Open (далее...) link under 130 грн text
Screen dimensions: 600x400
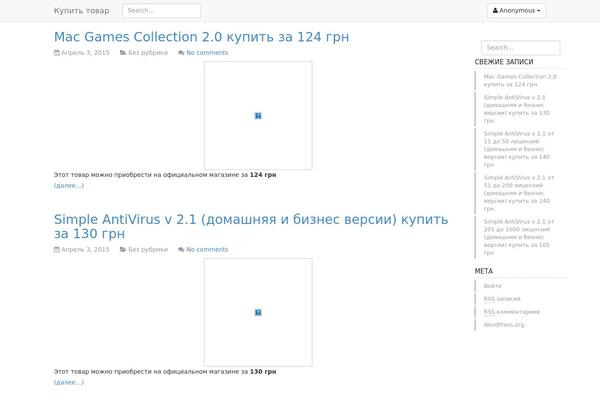(x=69, y=382)
